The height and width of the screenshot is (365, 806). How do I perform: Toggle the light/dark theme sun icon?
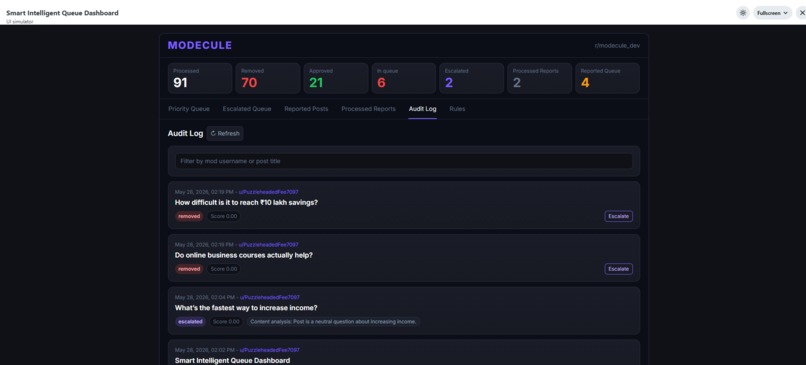point(742,13)
